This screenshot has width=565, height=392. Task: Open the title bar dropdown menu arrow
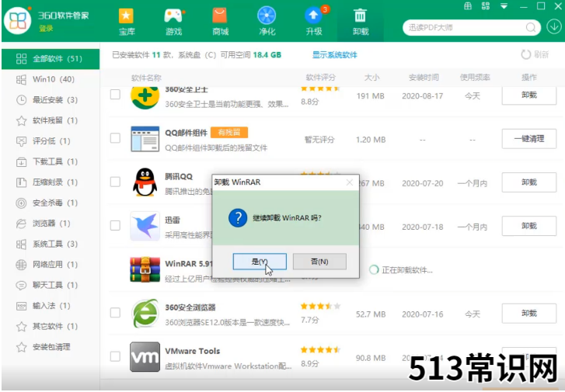(504, 5)
